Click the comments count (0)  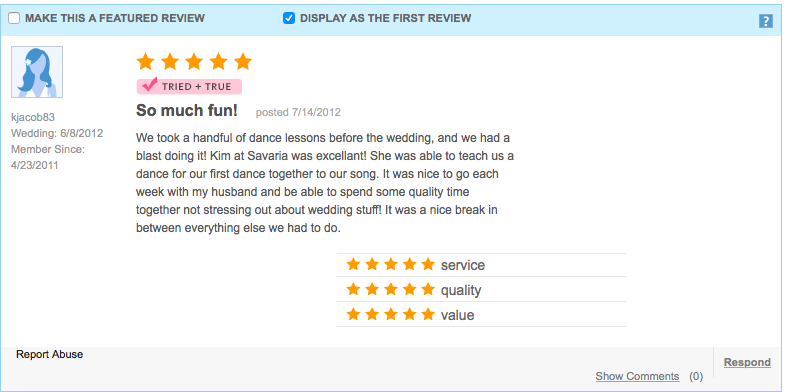696,376
